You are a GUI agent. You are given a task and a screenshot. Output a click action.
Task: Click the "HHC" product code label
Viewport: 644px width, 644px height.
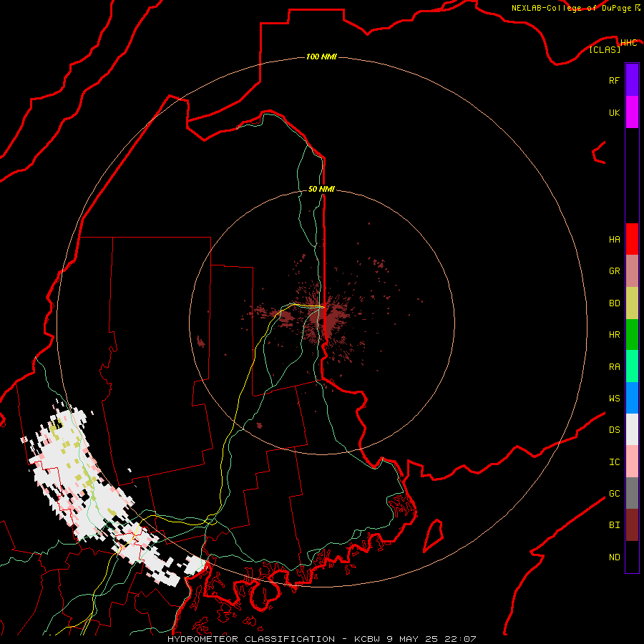tap(628, 43)
